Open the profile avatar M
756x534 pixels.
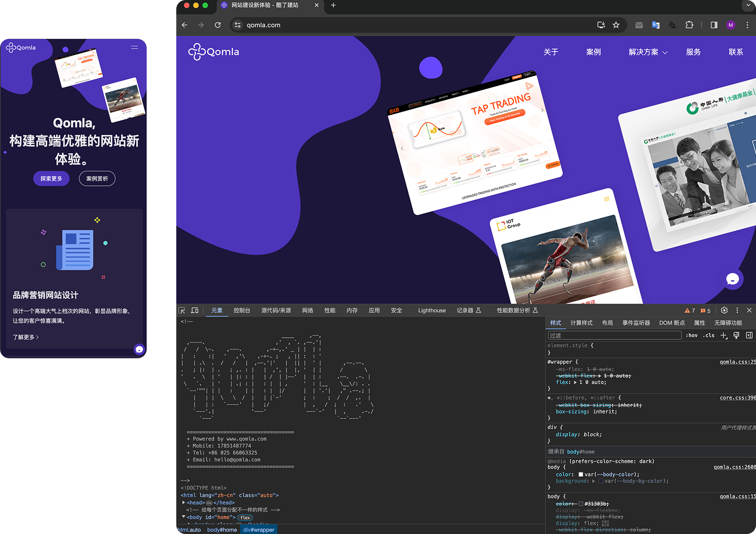(731, 25)
